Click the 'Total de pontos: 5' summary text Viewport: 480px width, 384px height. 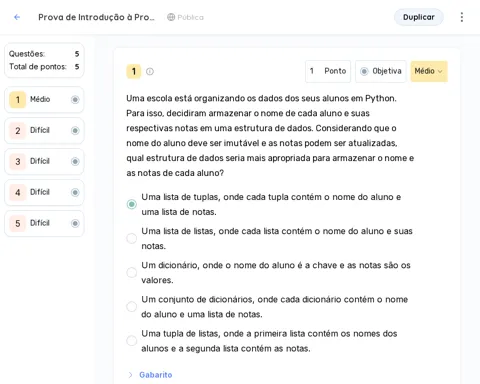[44, 67]
